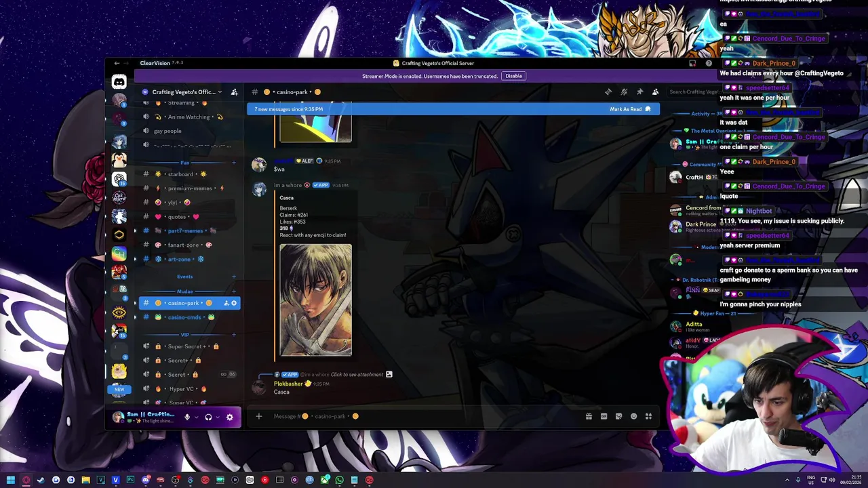Open the help icon in Discord title bar

(709, 63)
